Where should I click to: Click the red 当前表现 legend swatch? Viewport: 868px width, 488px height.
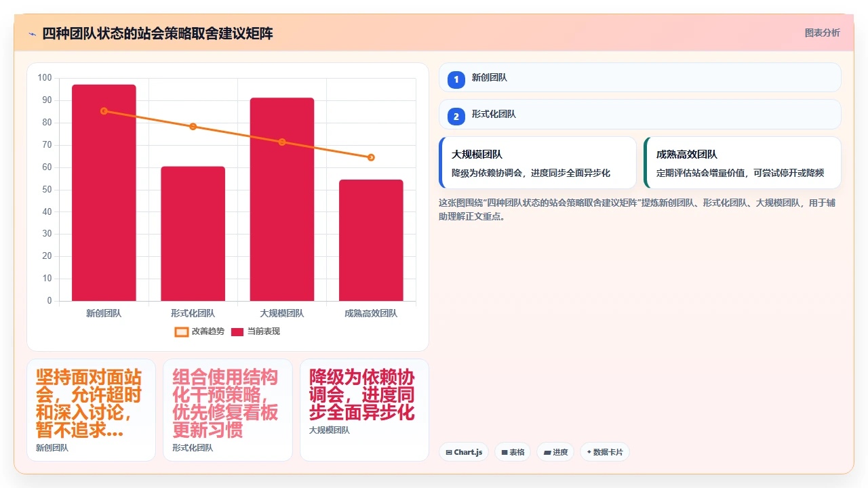tap(237, 331)
